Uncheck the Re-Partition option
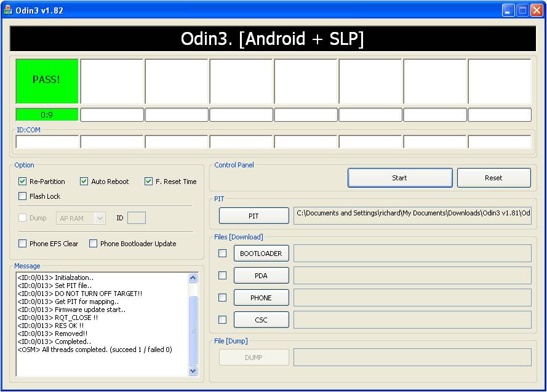 (x=23, y=182)
